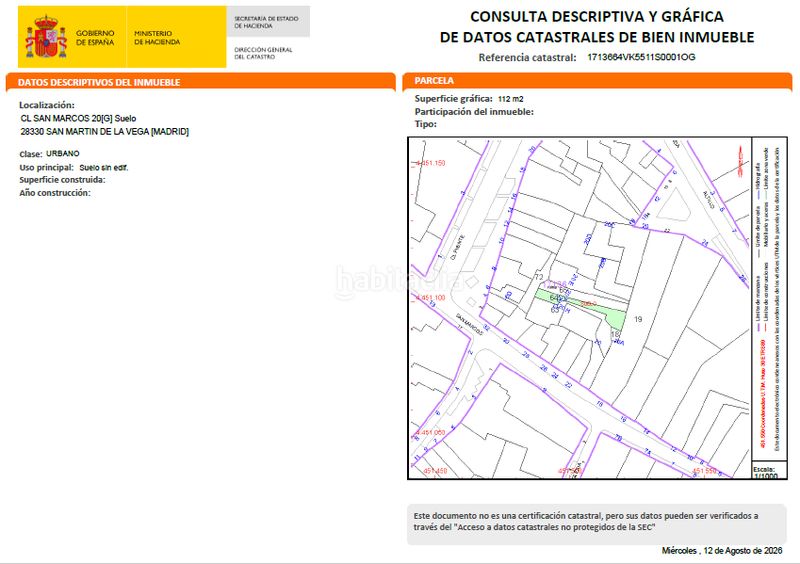Click parcel number 19 on the map

[x=638, y=320]
